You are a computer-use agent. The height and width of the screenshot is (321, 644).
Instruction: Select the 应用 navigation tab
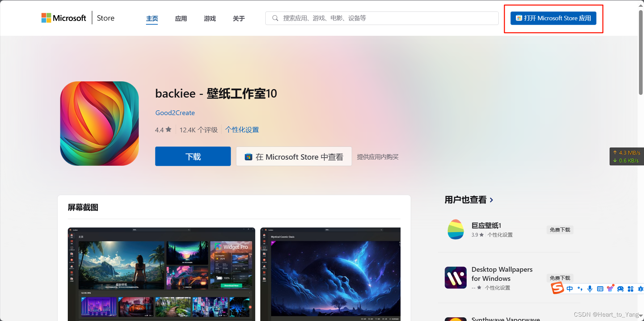tap(181, 19)
